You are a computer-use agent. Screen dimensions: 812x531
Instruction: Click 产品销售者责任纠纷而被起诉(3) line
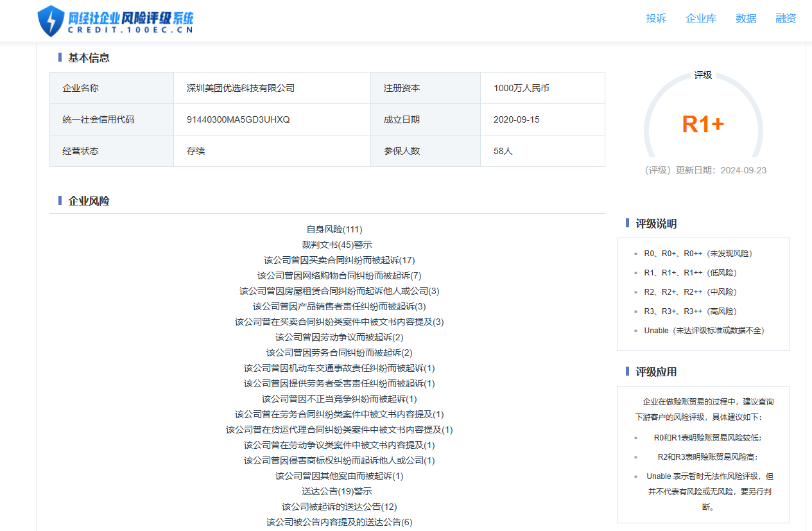tap(340, 306)
